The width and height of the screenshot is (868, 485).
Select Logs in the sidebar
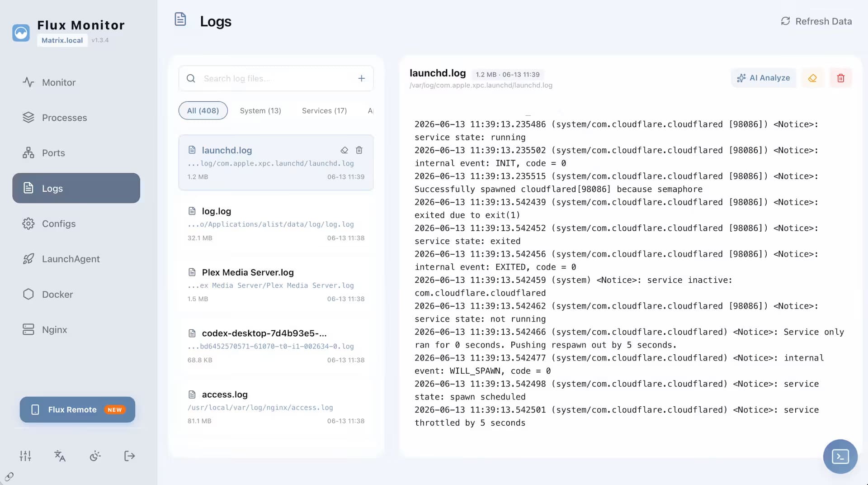(x=76, y=188)
